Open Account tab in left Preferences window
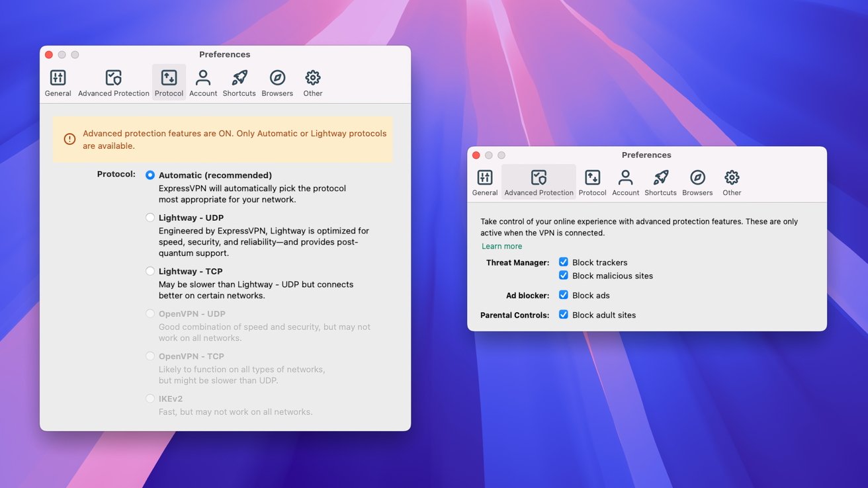868x488 pixels. click(203, 83)
